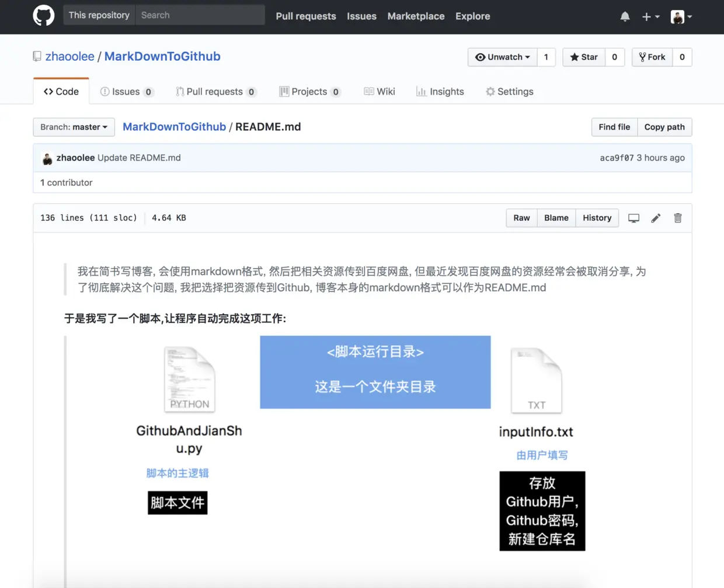Open the README.md History view
Viewport: 724px width, 588px height.
pyautogui.click(x=597, y=218)
